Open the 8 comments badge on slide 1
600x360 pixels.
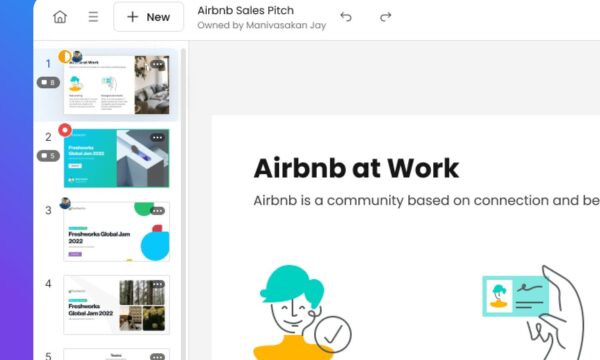point(48,82)
